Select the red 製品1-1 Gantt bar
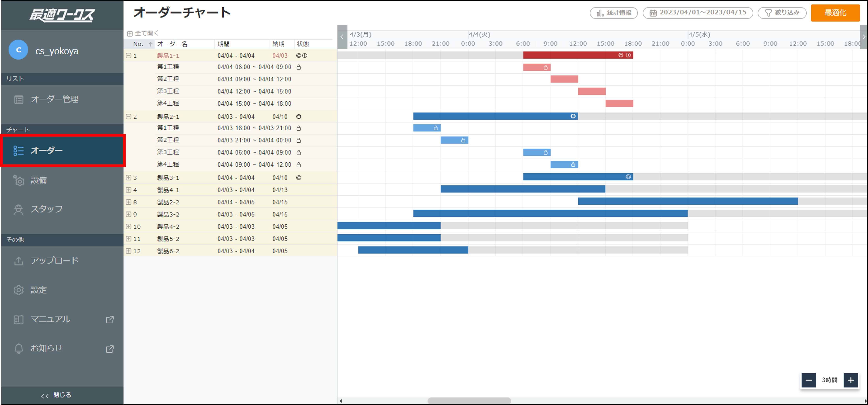 [x=578, y=55]
